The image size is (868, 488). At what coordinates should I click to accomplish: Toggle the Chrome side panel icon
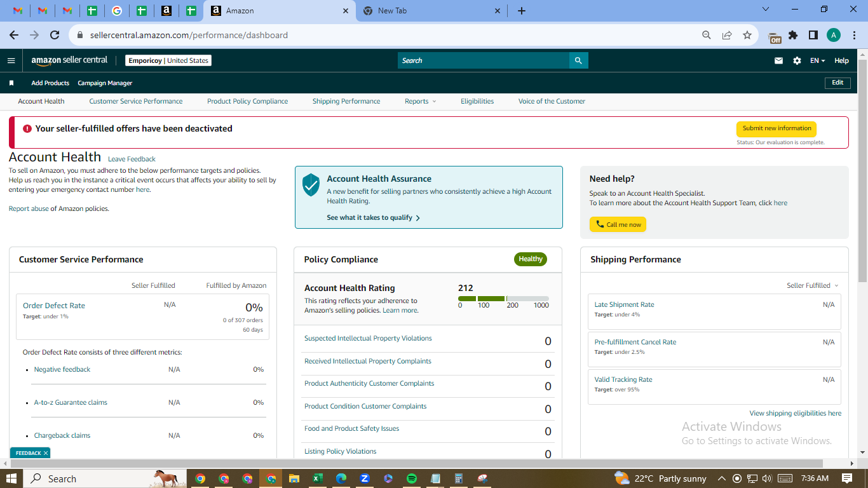click(813, 35)
